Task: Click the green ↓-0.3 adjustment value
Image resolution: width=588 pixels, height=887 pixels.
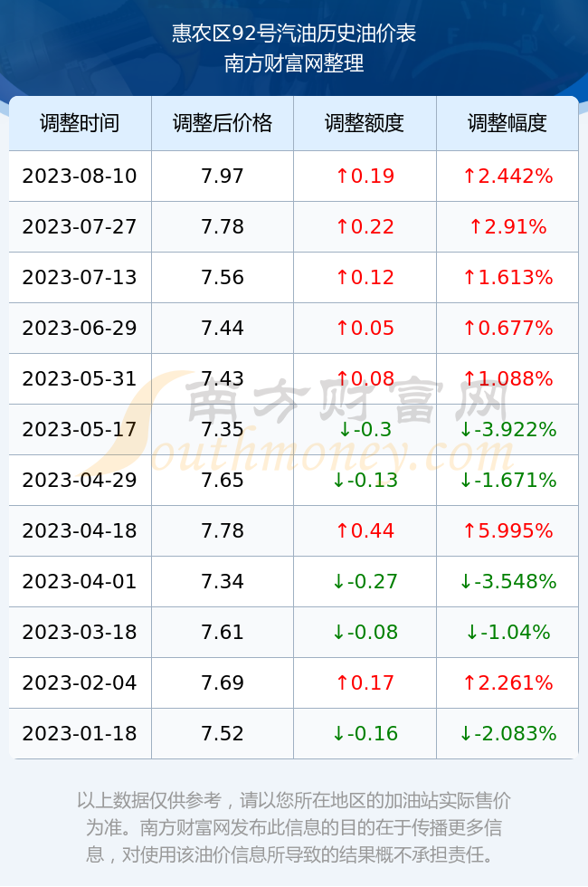Action: click(x=365, y=429)
